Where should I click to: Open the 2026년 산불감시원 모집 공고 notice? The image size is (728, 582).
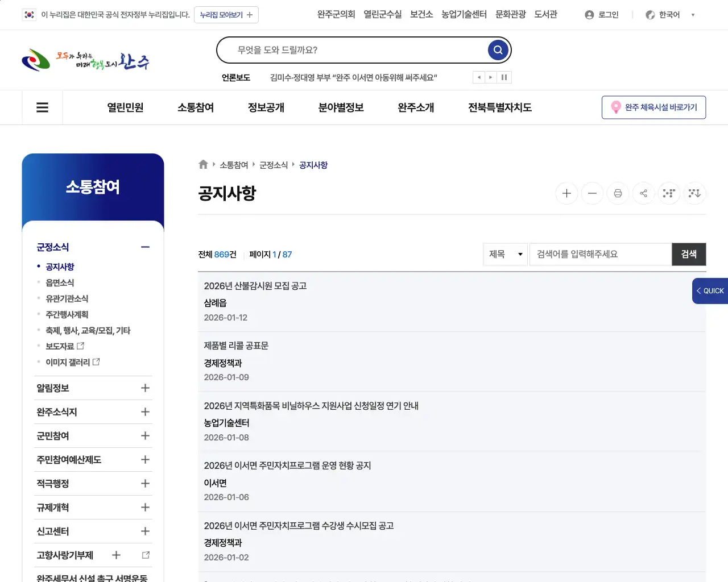click(x=255, y=286)
